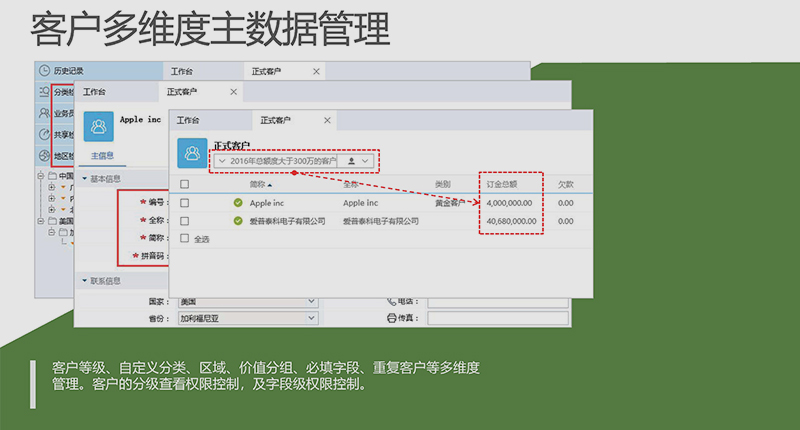Select the 主信息 tab

pyautogui.click(x=103, y=156)
